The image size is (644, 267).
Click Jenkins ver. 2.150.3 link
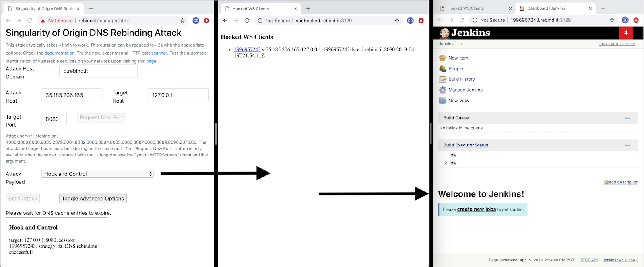pyautogui.click(x=620, y=260)
